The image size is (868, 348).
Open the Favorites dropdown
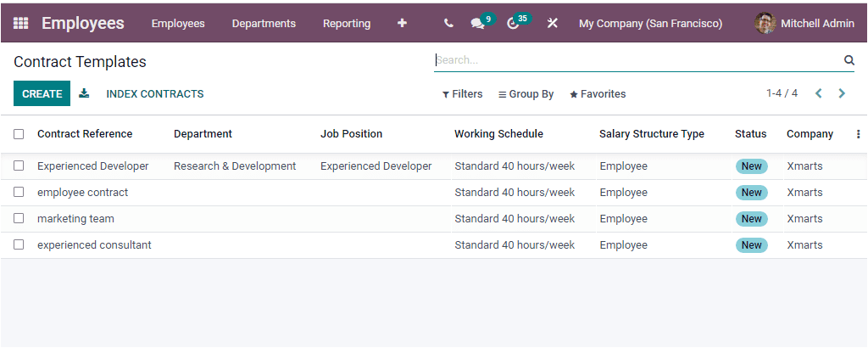[x=598, y=94]
